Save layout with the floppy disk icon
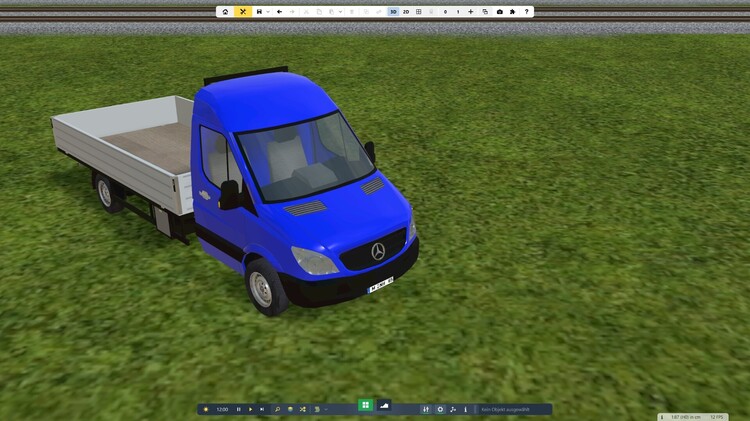Viewport: 750px width, 421px height. pos(259,11)
